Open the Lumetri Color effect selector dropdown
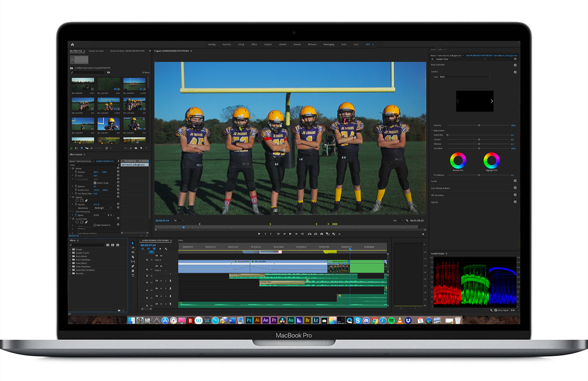This screenshot has height=381, width=588. pos(462,59)
